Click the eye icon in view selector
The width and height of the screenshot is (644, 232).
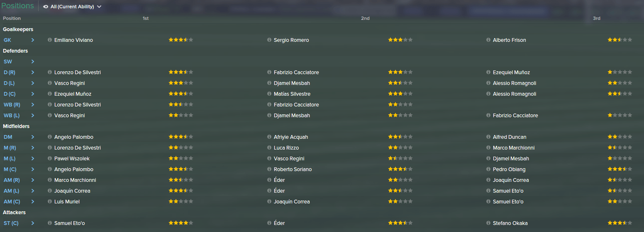[x=46, y=7]
